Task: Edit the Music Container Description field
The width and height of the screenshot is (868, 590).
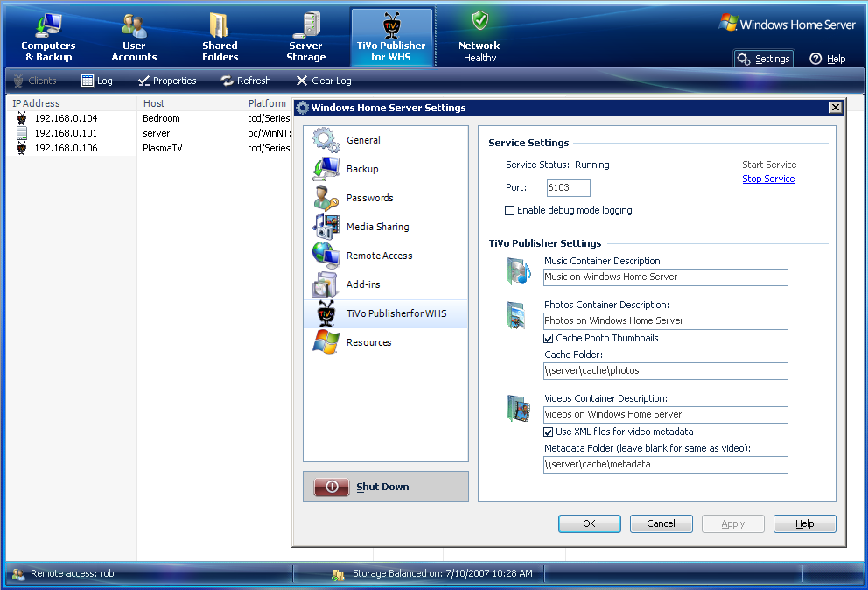Action: (665, 277)
